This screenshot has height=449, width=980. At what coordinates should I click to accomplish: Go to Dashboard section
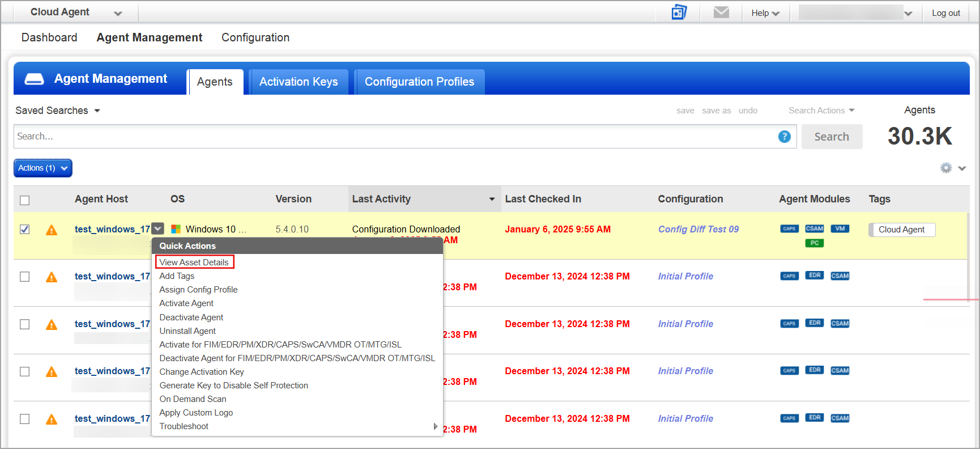[49, 37]
